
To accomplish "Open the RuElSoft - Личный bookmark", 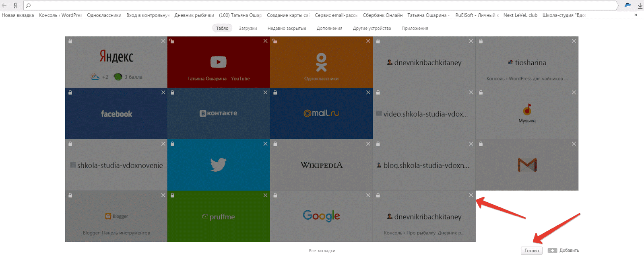I will [x=477, y=15].
